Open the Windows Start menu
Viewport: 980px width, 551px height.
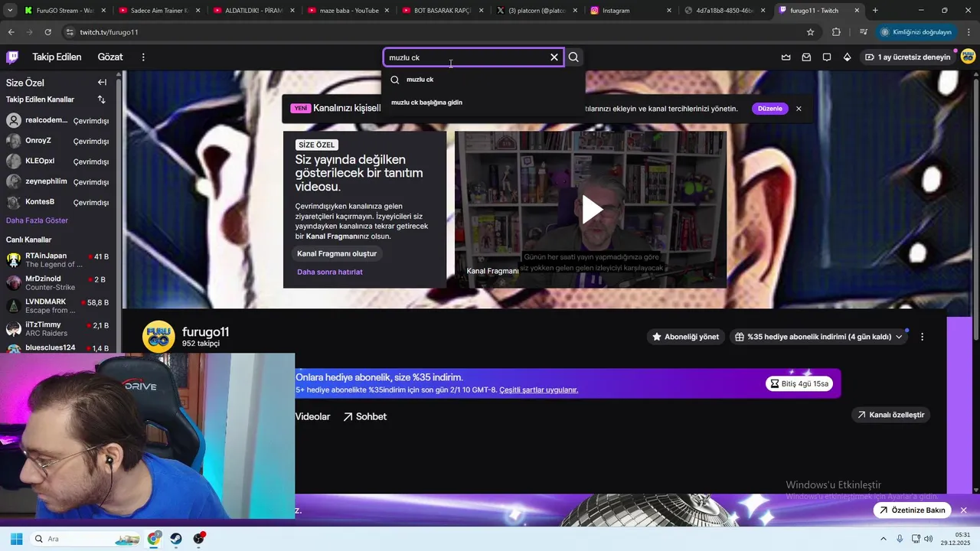16,539
